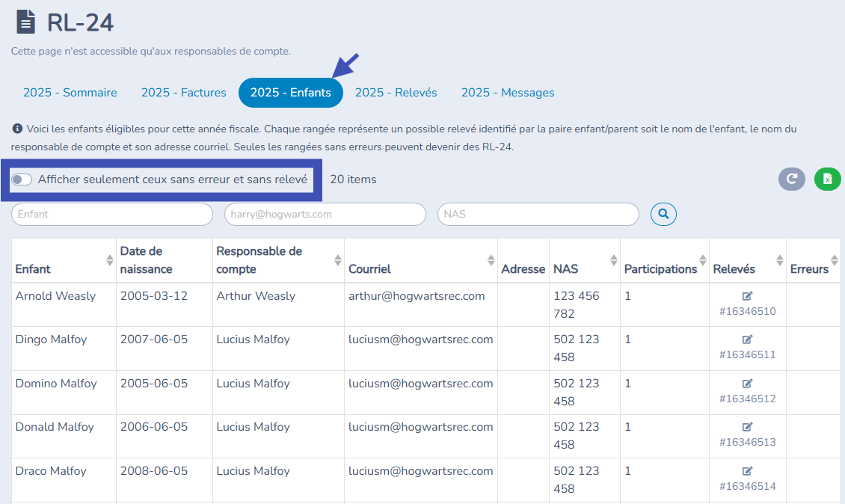The image size is (845, 504).
Task: Open edit icon for relevé #16346513
Action: (747, 427)
